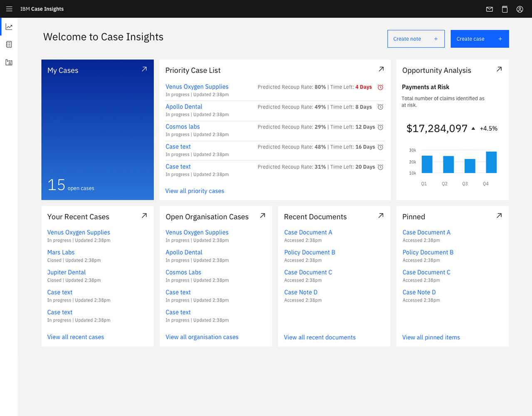The image size is (532, 416).
Task: Click the alarm icon on the 16 Days row
Action: tap(380, 147)
